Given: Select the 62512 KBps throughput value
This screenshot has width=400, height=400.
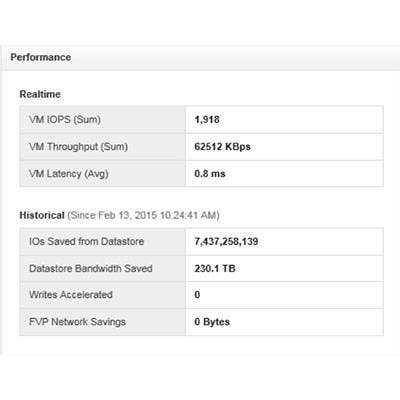Looking at the screenshot, I should click(222, 147).
